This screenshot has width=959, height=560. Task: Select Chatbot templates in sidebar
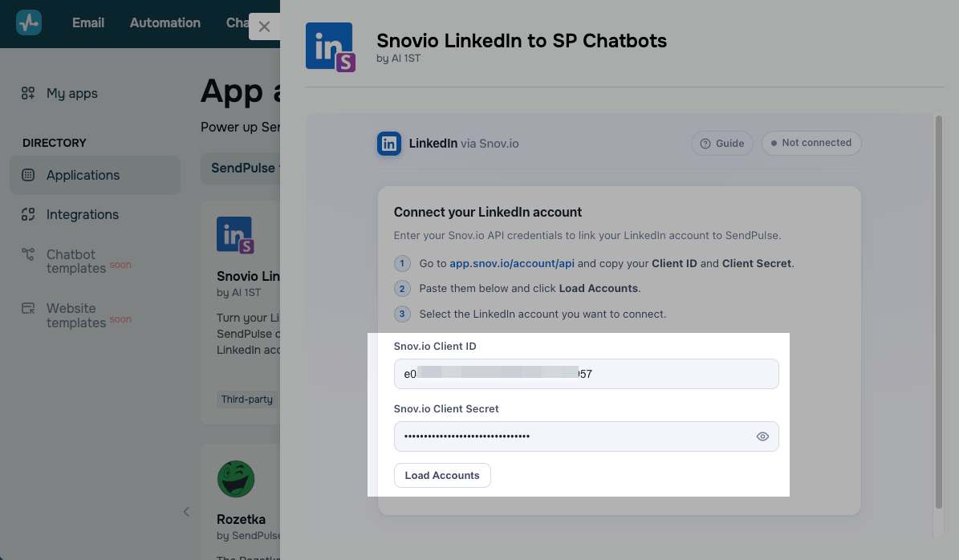point(76,261)
